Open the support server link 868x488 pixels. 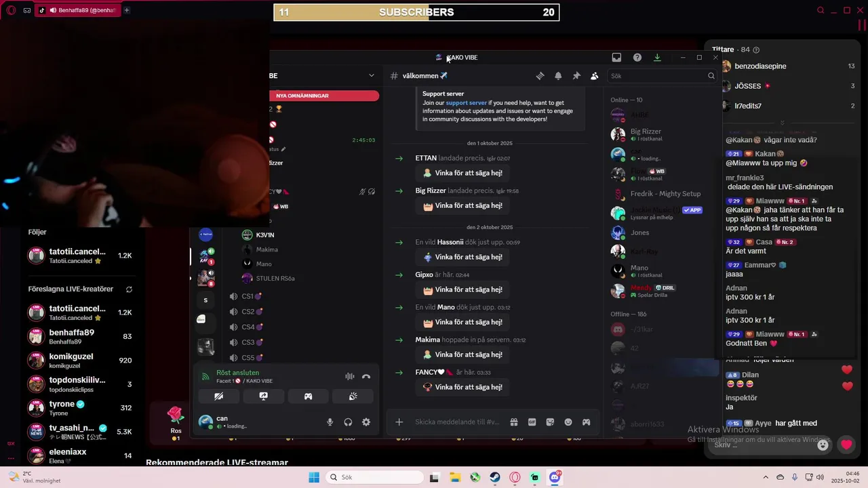tap(467, 103)
